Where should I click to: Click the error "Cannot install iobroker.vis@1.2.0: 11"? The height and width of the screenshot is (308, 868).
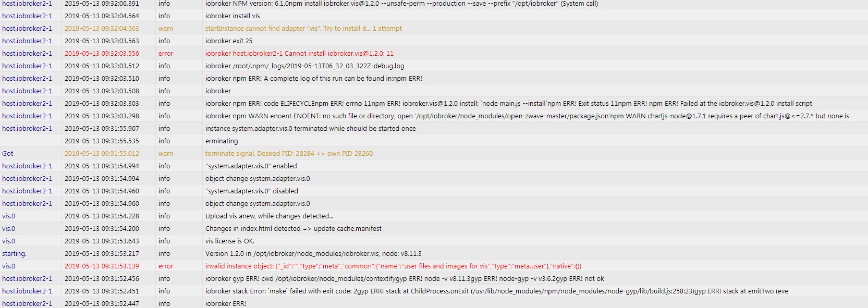coord(299,53)
